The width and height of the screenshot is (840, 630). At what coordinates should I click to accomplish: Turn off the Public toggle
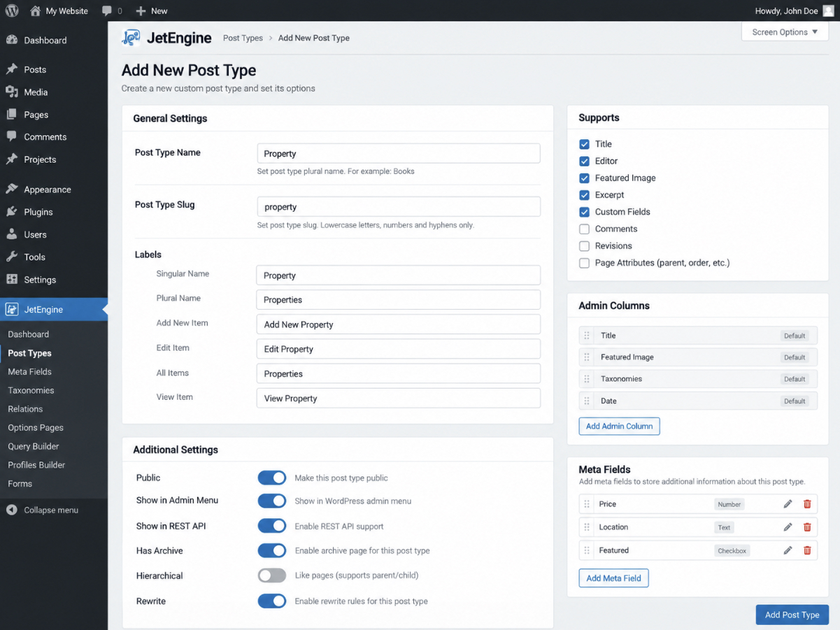pyautogui.click(x=272, y=478)
